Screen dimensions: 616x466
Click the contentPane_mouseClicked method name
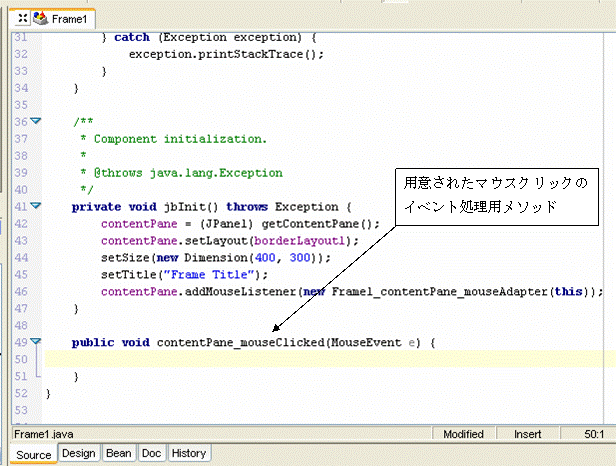click(240, 342)
